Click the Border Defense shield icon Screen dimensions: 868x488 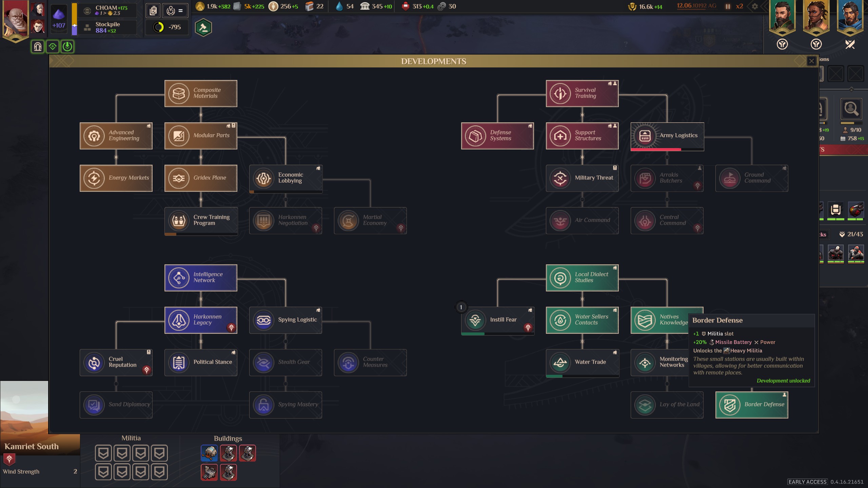click(730, 405)
